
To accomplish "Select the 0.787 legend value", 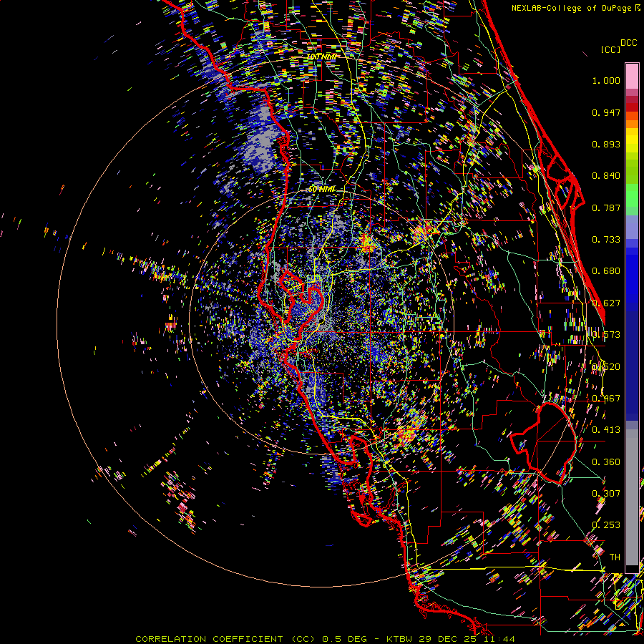I will [x=606, y=208].
